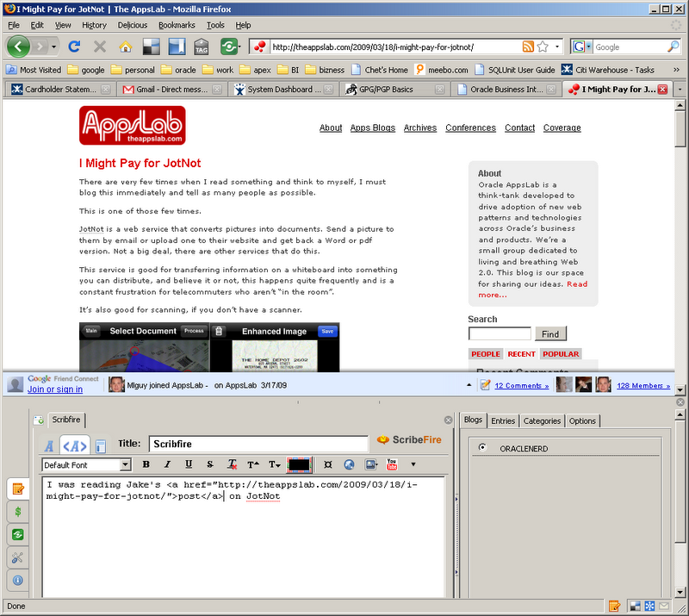
Task: Go back with the green Back arrow
Action: click(18, 47)
